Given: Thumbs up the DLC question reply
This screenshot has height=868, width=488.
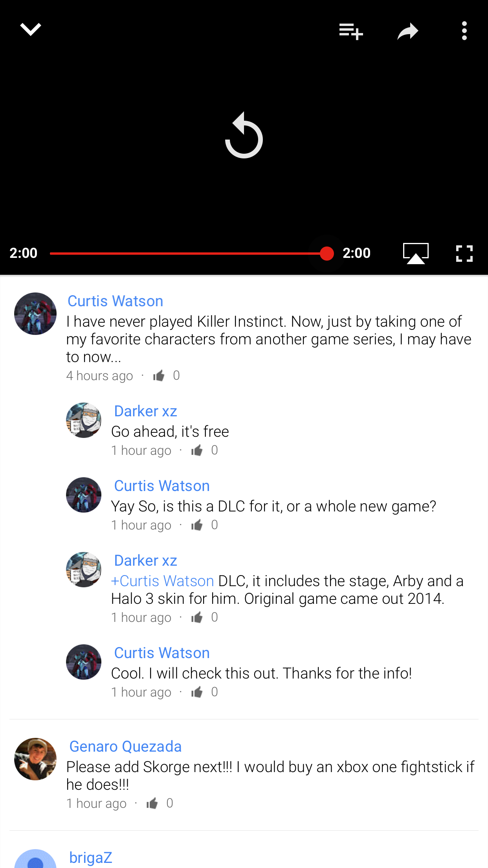Looking at the screenshot, I should [197, 525].
